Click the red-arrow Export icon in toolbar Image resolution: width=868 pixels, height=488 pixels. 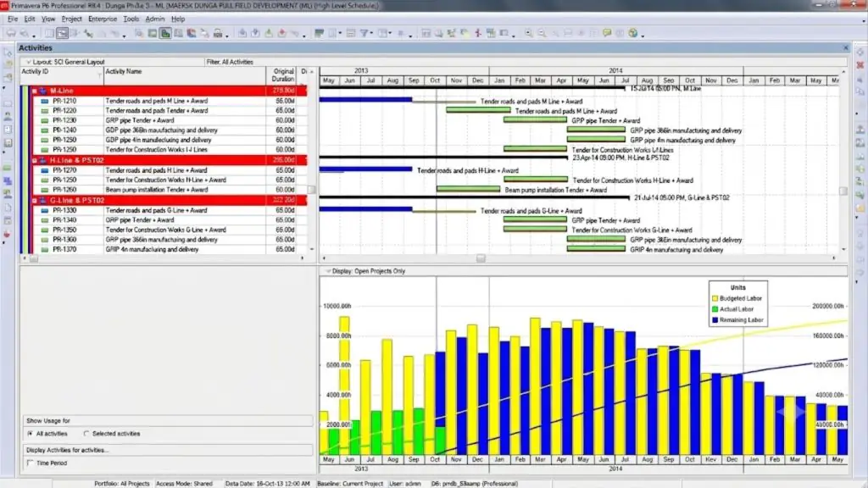pyautogui.click(x=281, y=33)
